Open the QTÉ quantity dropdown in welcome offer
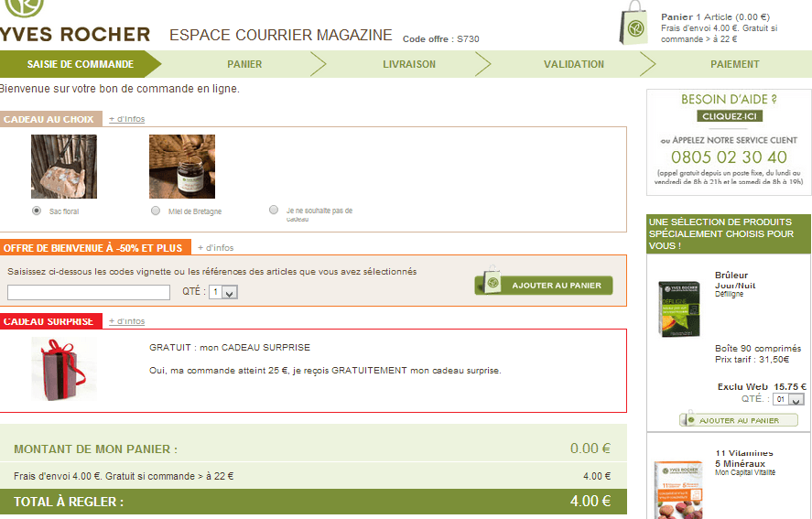The image size is (812, 519). coord(223,292)
